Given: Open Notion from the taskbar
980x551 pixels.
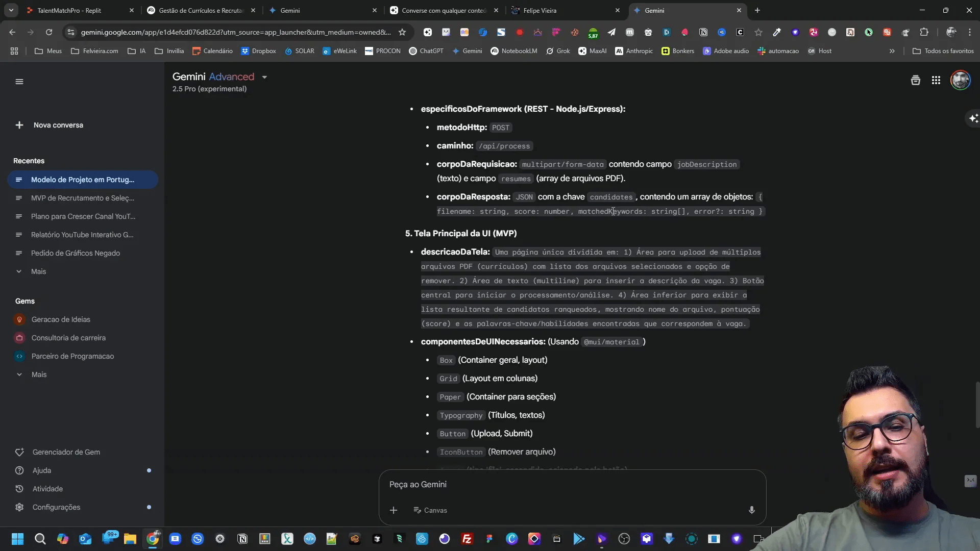Looking at the screenshot, I should point(242,539).
